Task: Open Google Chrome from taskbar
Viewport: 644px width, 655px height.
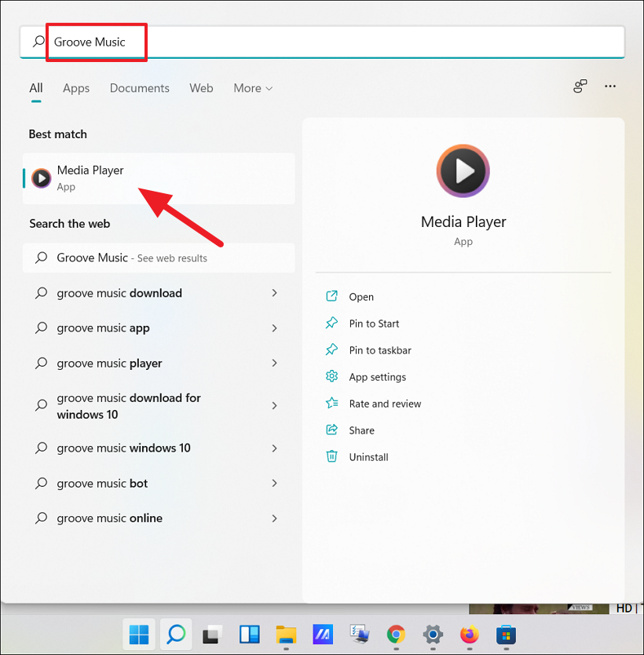Action: (396, 635)
